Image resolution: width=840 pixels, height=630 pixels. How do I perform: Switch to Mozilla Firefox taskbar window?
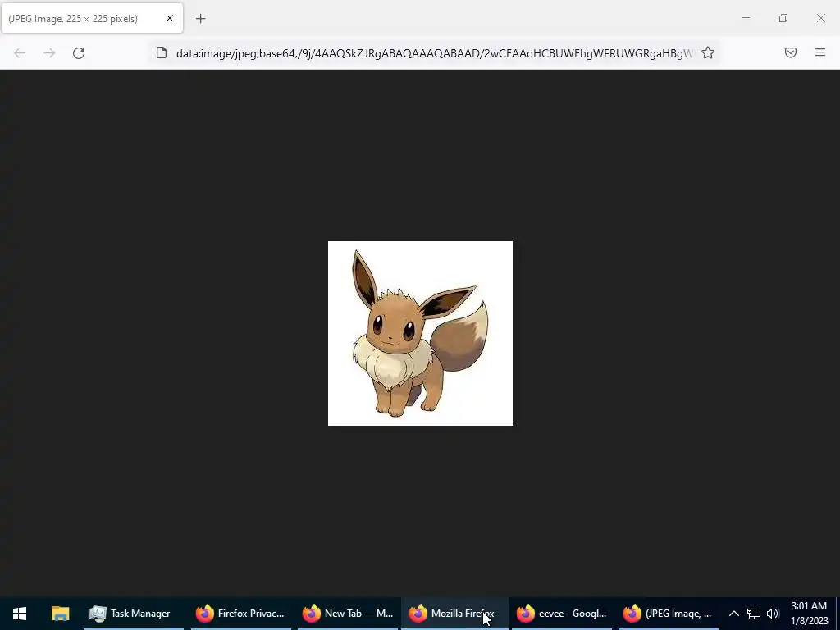pyautogui.click(x=454, y=614)
